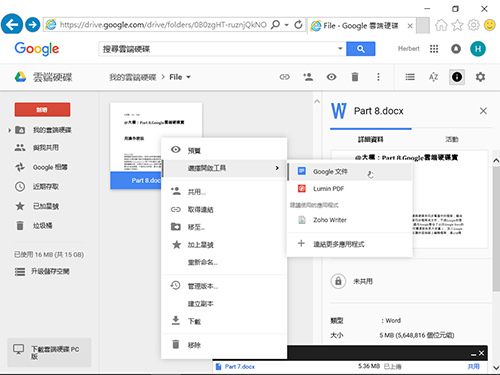
Task: Click the get link icon in toolbar
Action: point(284,77)
